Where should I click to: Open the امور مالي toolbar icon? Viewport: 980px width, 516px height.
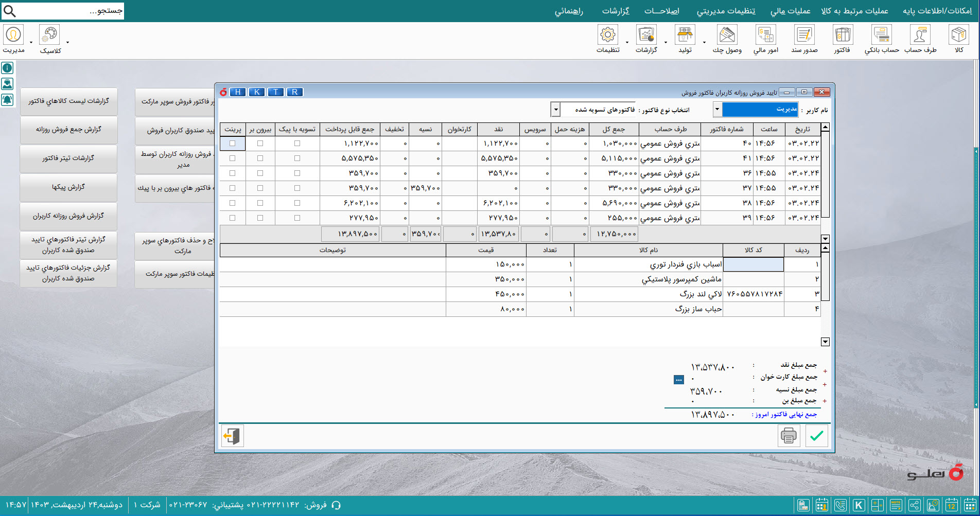tap(766, 34)
